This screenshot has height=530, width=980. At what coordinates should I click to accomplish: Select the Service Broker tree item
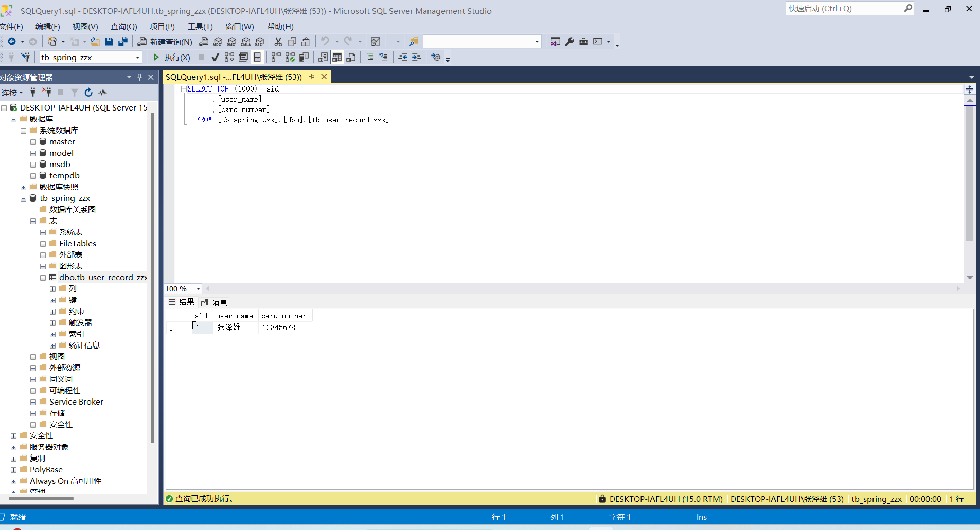76,402
